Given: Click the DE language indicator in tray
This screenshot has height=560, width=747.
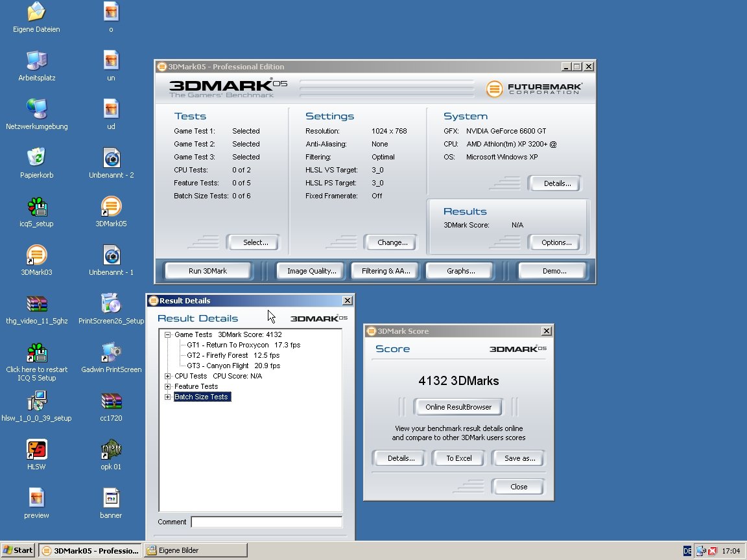Looking at the screenshot, I should tap(687, 551).
